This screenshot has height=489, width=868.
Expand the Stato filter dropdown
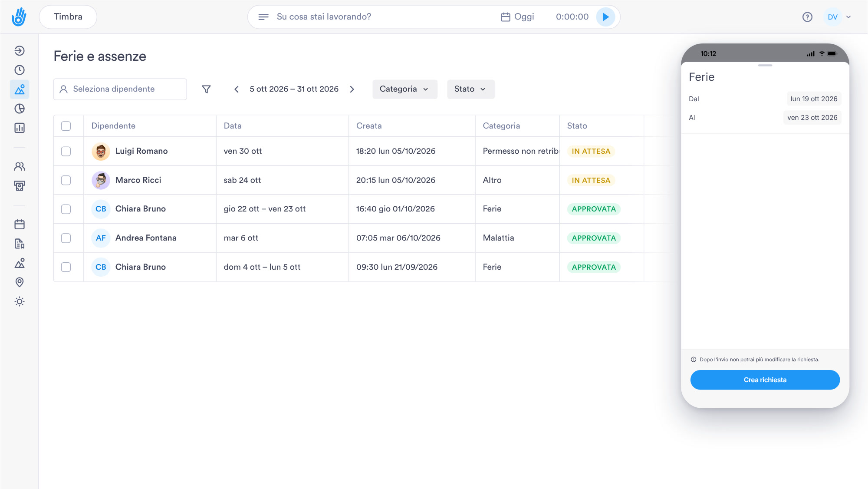point(470,89)
